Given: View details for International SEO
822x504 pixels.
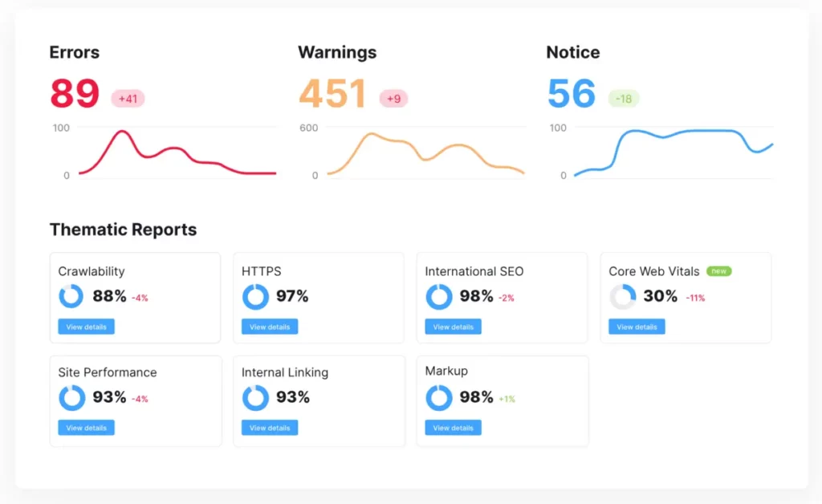Looking at the screenshot, I should click(x=452, y=327).
